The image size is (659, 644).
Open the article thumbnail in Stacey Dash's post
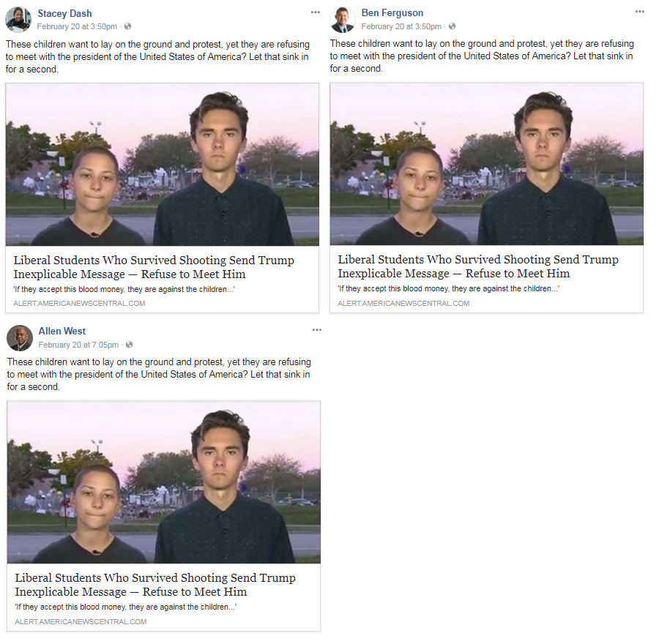[162, 165]
